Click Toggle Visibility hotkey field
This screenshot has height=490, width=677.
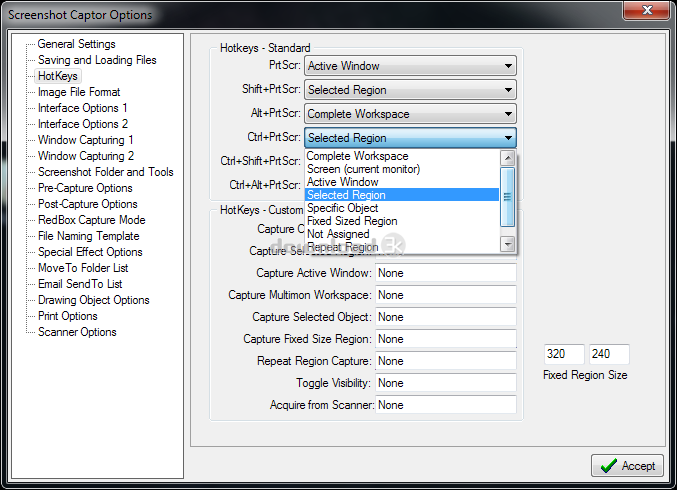pos(446,383)
